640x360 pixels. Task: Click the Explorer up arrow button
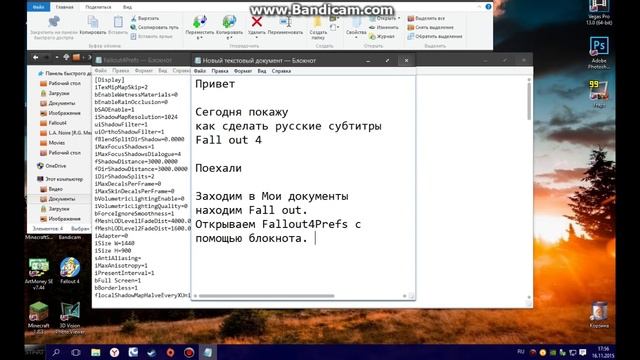(66, 58)
